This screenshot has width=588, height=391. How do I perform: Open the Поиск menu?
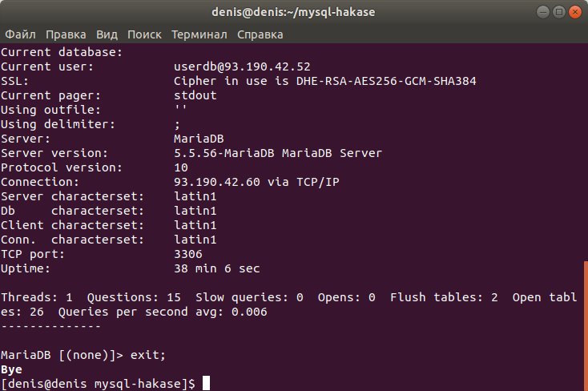click(x=144, y=34)
